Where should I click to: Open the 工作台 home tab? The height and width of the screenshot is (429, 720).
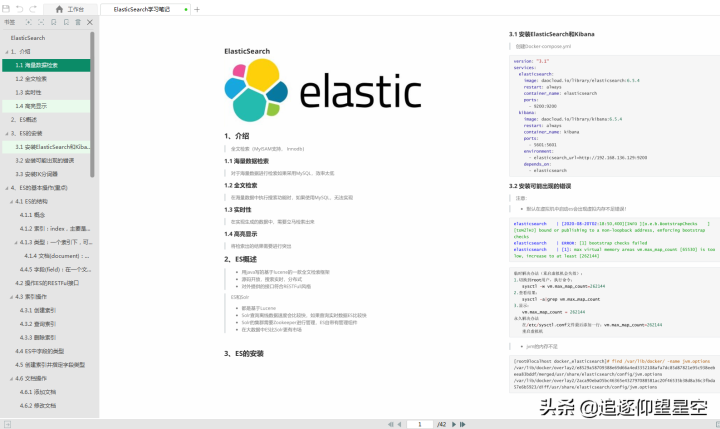(70, 9)
